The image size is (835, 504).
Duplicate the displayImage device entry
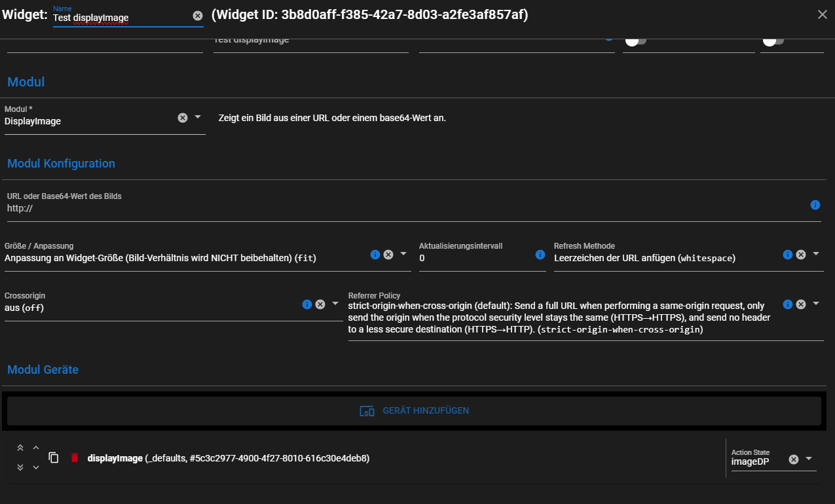click(54, 458)
